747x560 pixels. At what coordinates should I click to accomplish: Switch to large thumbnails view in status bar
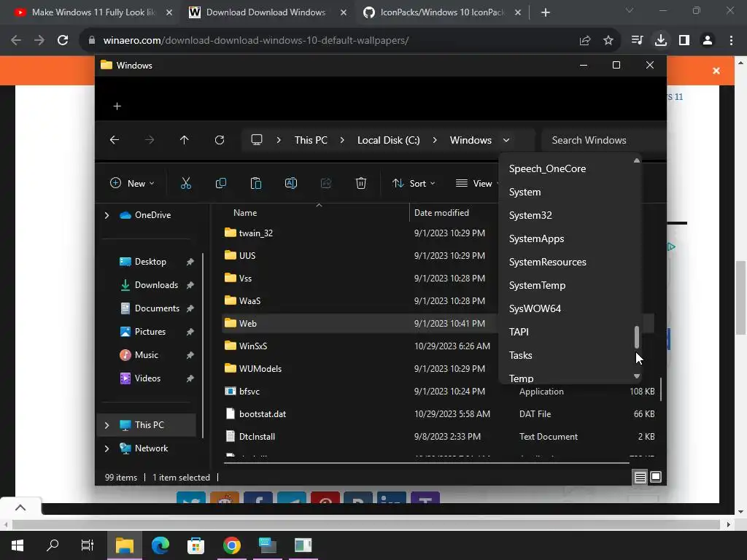(x=656, y=477)
